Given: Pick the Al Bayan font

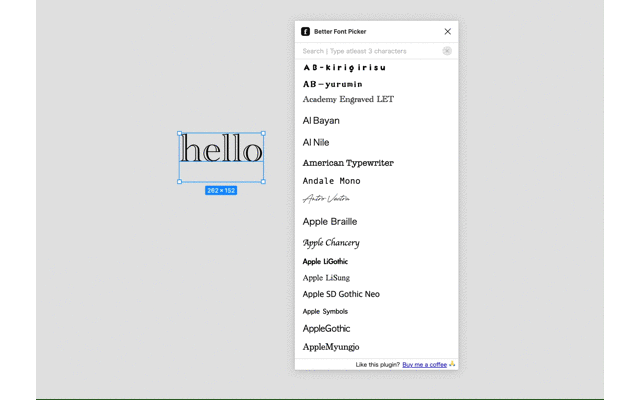Looking at the screenshot, I should tap(321, 120).
